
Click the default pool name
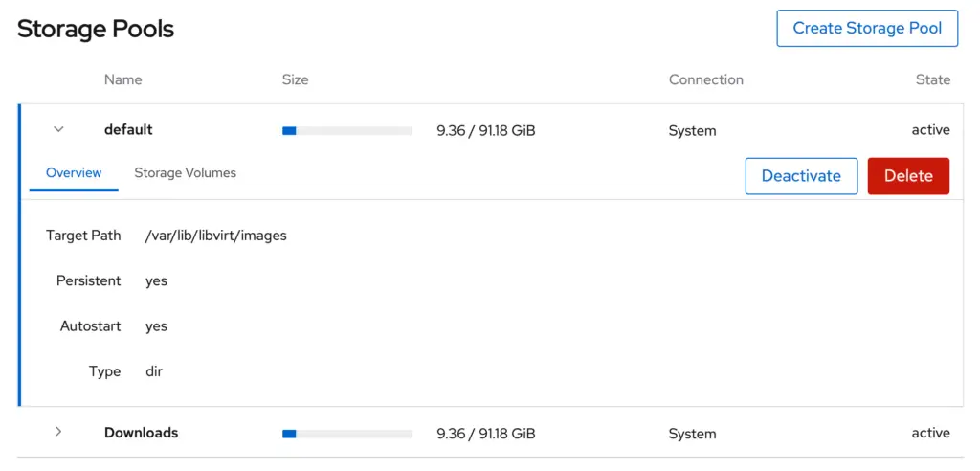click(x=128, y=129)
